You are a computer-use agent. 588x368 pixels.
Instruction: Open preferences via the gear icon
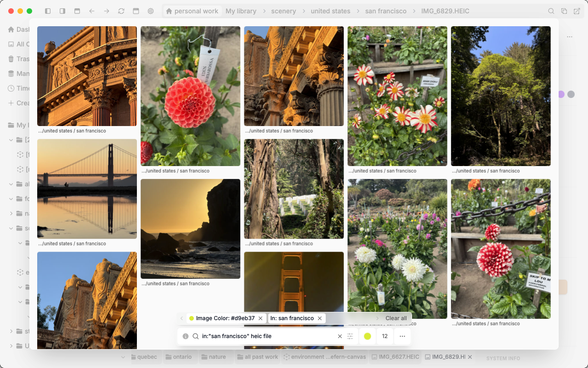click(150, 11)
